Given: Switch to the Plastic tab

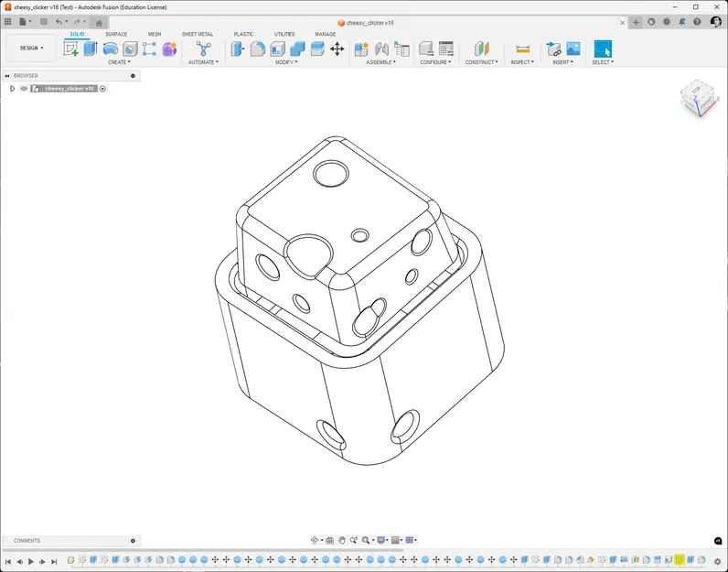Looking at the screenshot, I should tap(243, 35).
